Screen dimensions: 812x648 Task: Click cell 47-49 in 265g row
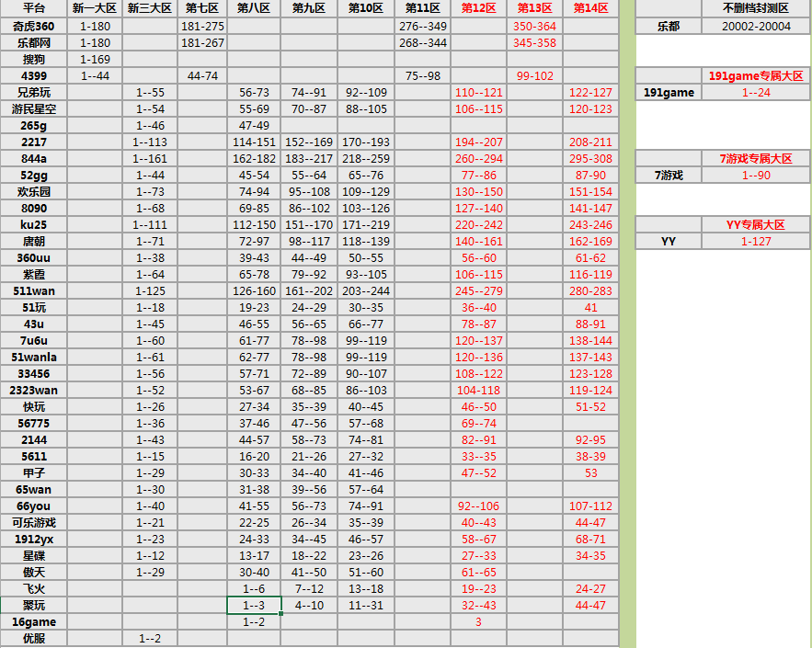pos(254,125)
